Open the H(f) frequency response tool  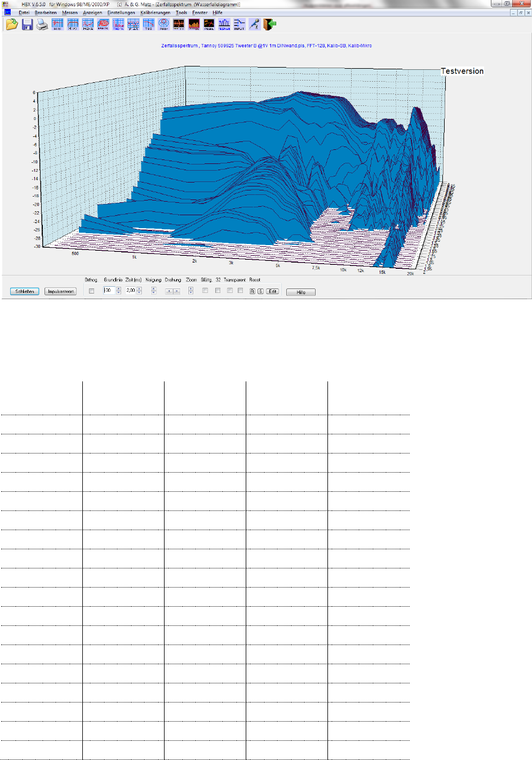73,24
